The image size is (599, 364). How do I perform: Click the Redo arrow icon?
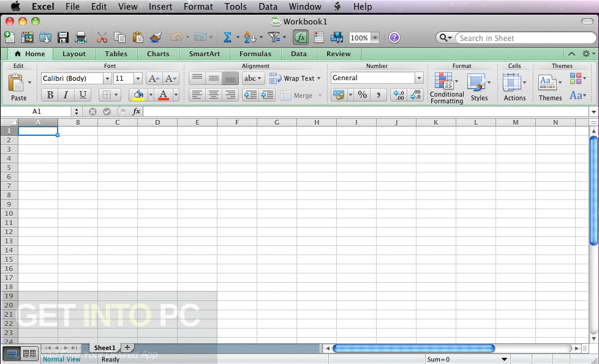pos(200,37)
